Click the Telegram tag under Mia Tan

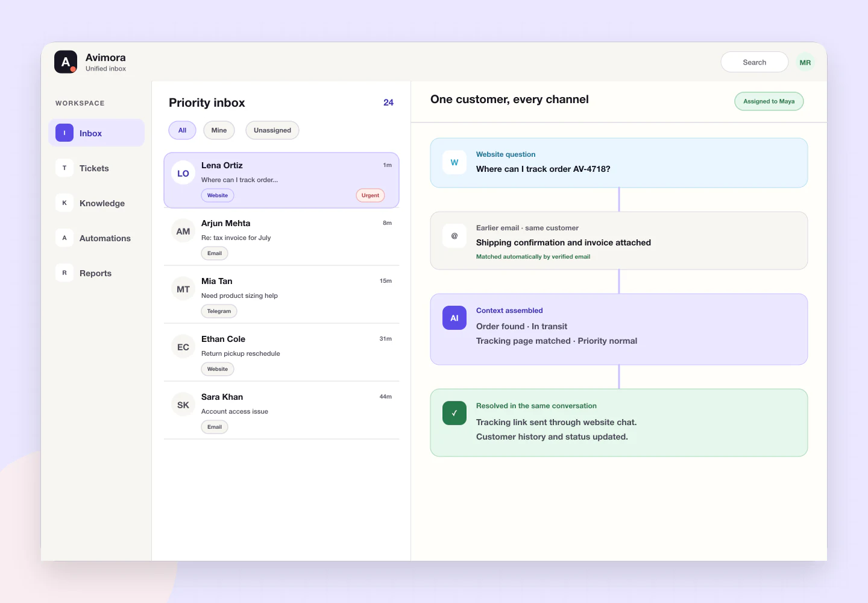[x=219, y=311]
